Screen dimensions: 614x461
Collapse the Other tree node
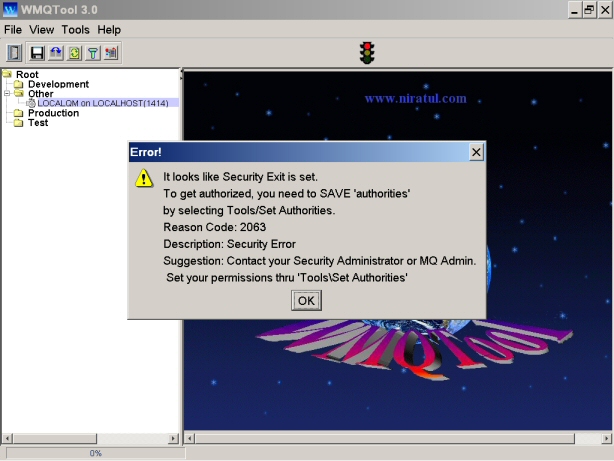click(7, 93)
